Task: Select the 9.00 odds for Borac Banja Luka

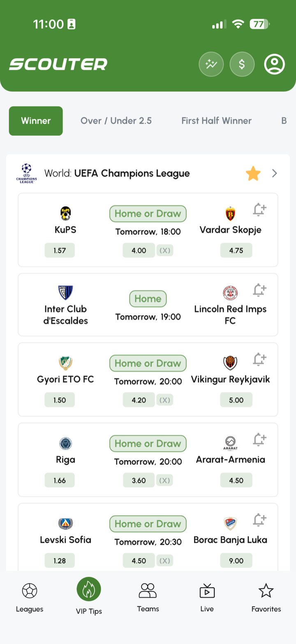Action: coord(236,560)
